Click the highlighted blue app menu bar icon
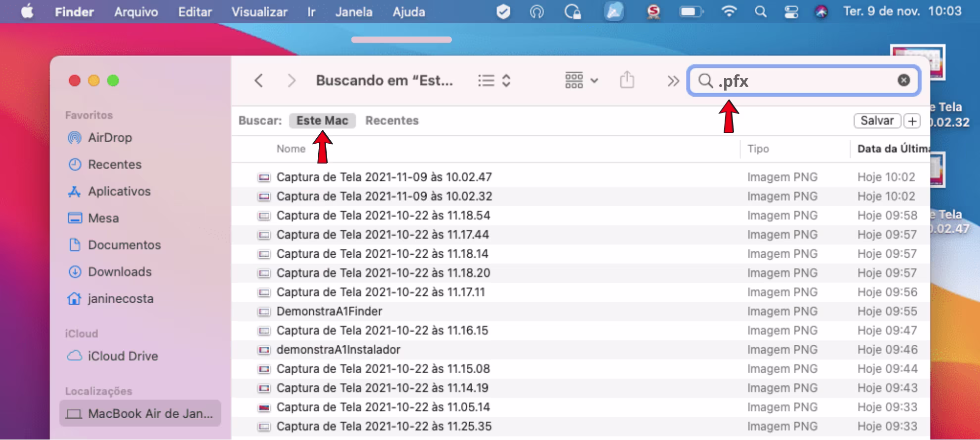 (x=614, y=11)
